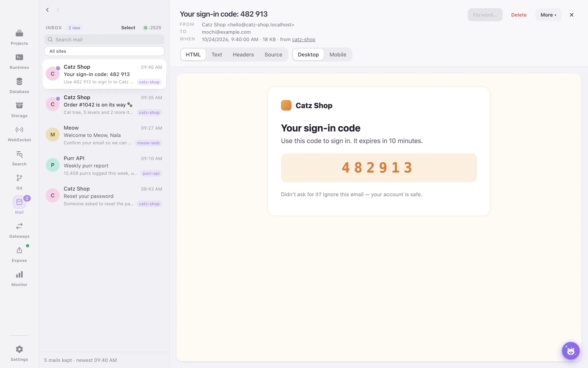Switch to Mobile preview mode
588x368 pixels.
(x=338, y=54)
